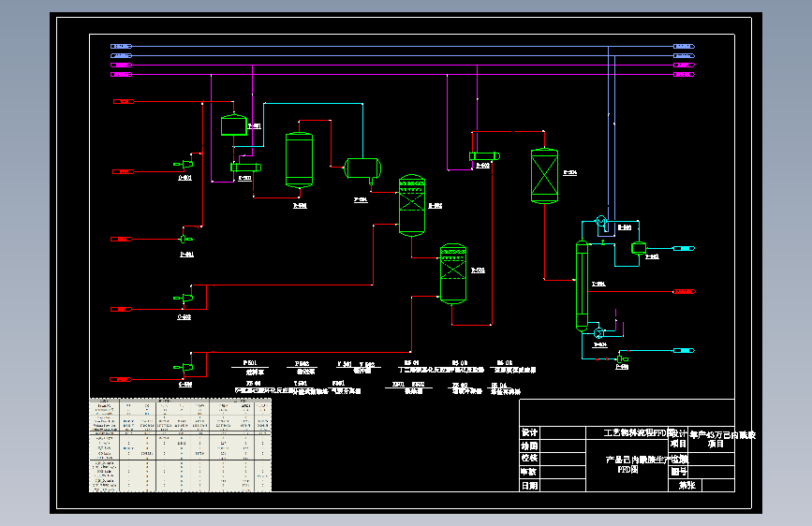The width and height of the screenshot is (812, 526).
Task: Click the fourth red inlet stream flag
Action: coord(122,309)
